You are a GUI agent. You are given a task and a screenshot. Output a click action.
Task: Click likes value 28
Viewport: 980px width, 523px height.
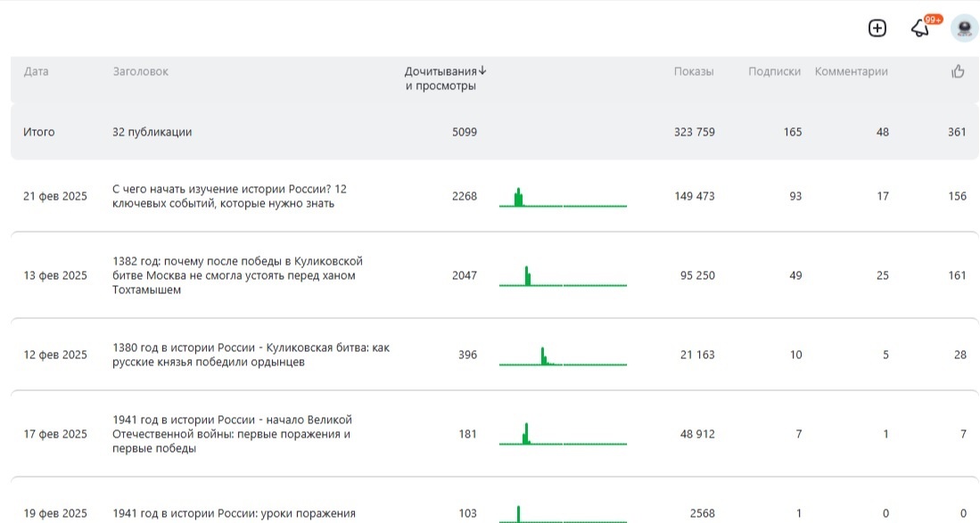960,355
